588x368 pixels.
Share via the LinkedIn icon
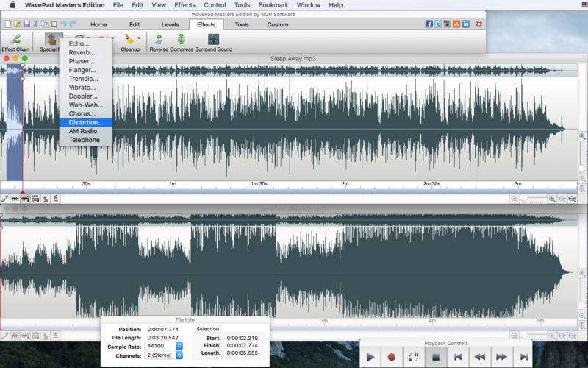click(466, 24)
